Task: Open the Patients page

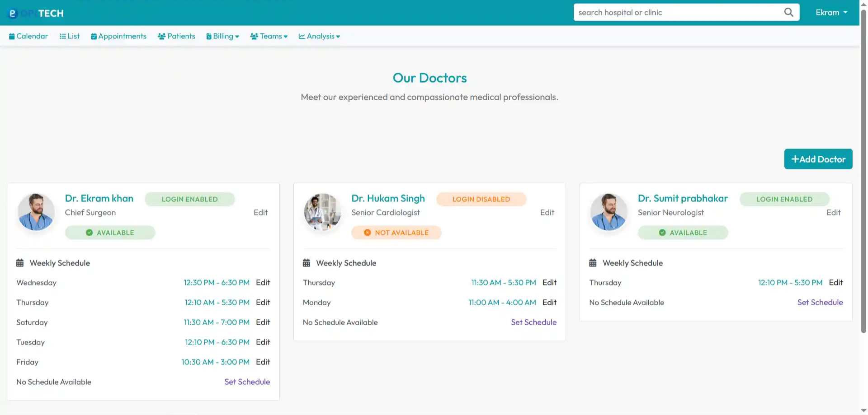Action: [x=176, y=36]
